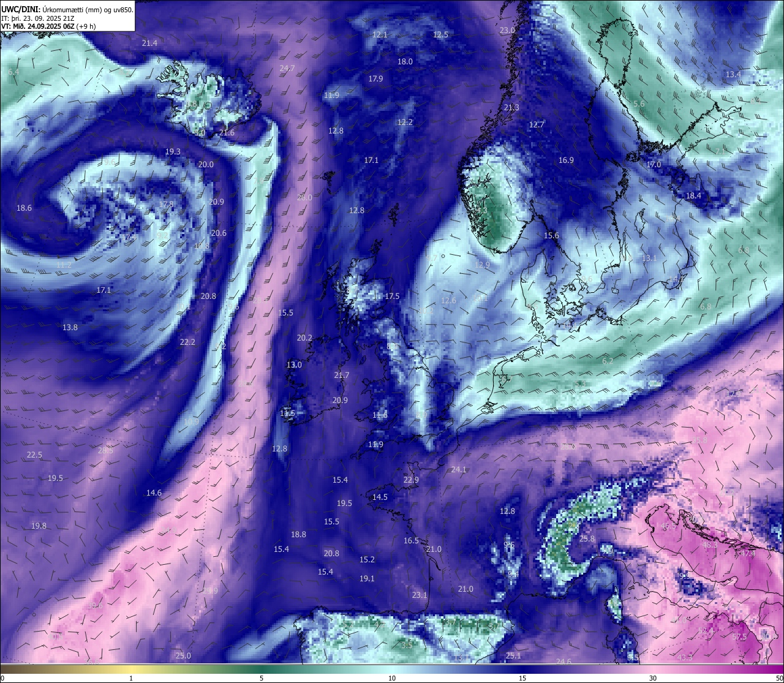Click the 23.1 value near the Pyrenees
The image size is (784, 683).
[x=419, y=595]
